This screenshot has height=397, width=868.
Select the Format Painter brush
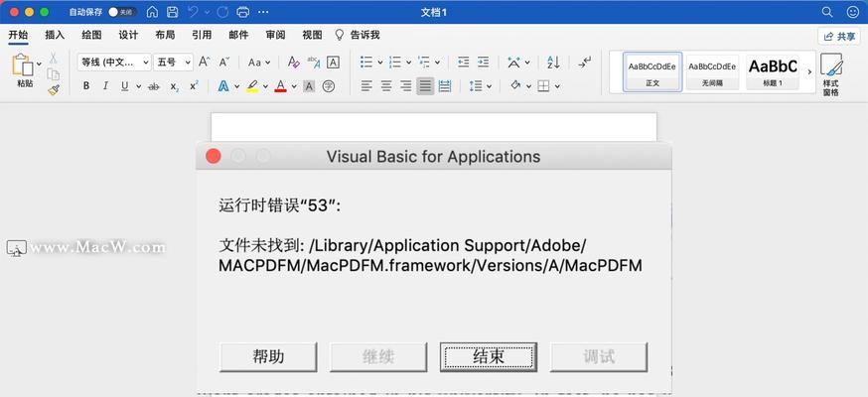coord(54,89)
